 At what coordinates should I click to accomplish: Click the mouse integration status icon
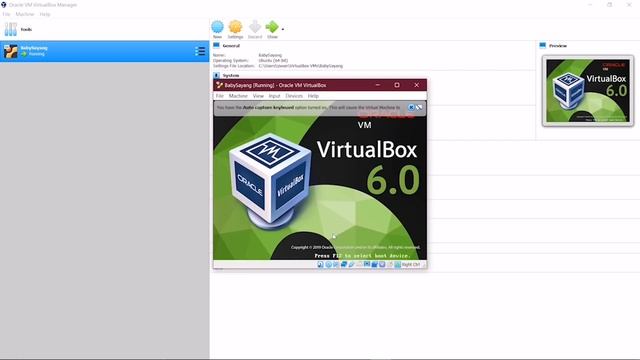[x=390, y=264]
